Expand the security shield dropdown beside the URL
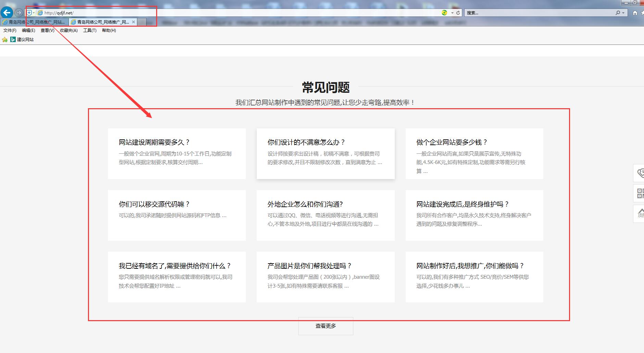 [x=34, y=13]
